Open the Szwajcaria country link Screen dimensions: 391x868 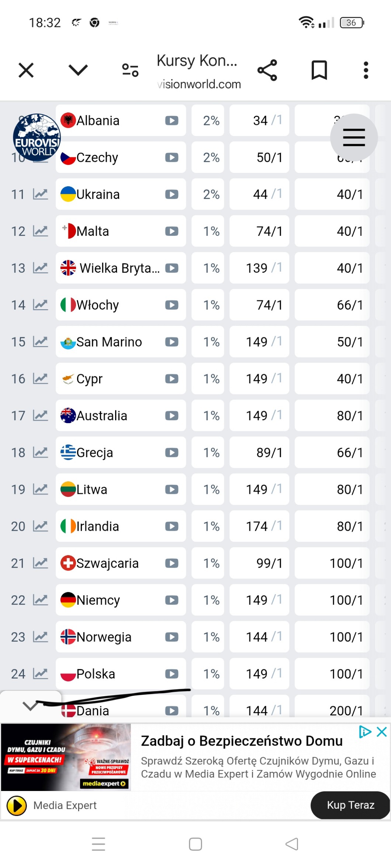107,563
